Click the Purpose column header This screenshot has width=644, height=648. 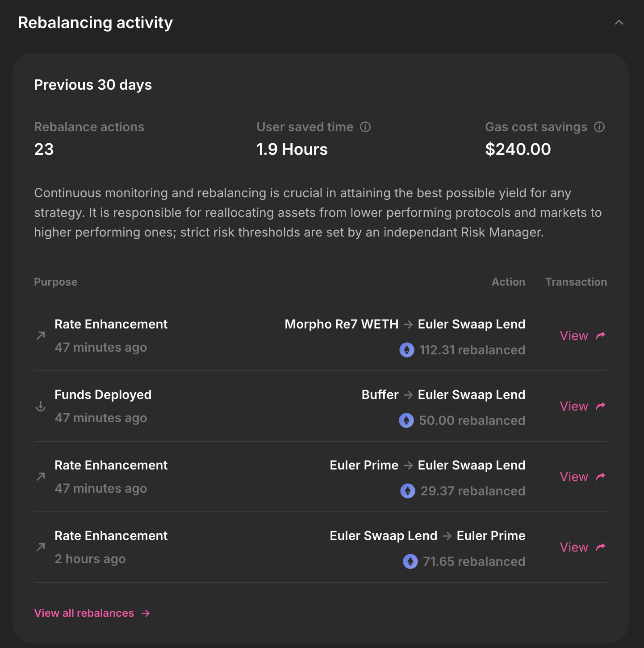coord(56,282)
